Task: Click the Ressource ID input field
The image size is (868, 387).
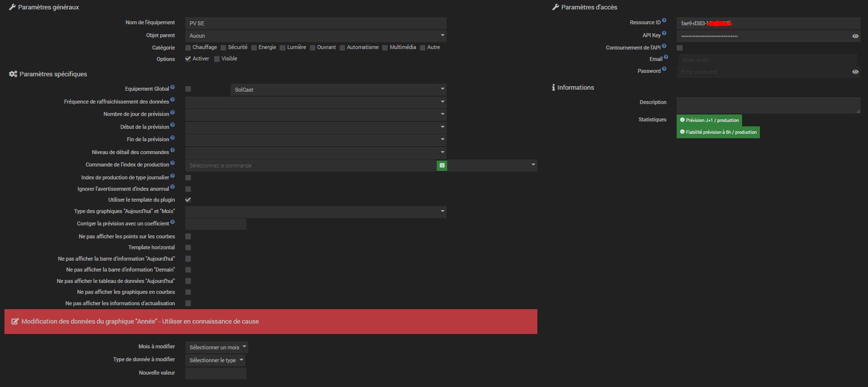Action: click(x=768, y=23)
